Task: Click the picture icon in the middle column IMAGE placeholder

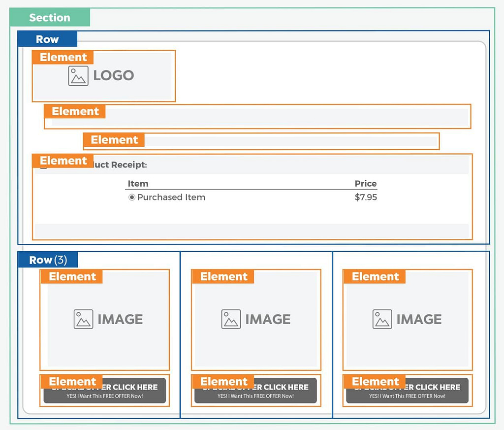Action: pos(231,319)
